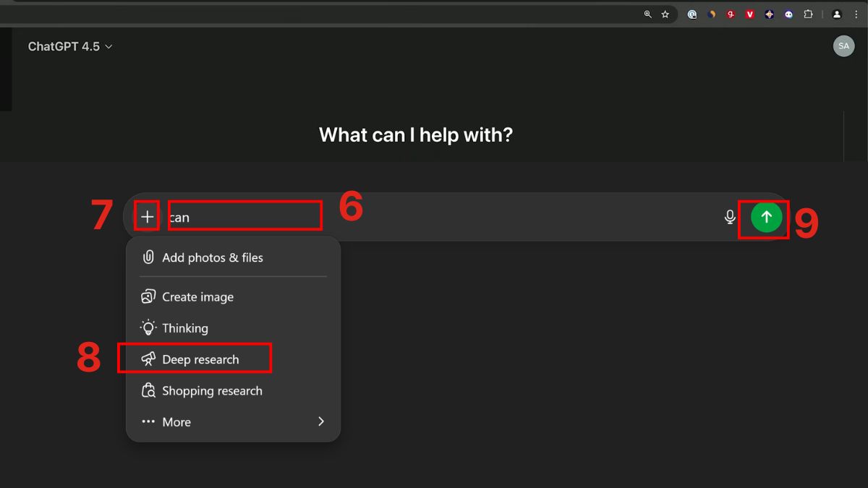Open the diamond star browser extension
The width and height of the screenshot is (868, 488).
tap(770, 14)
